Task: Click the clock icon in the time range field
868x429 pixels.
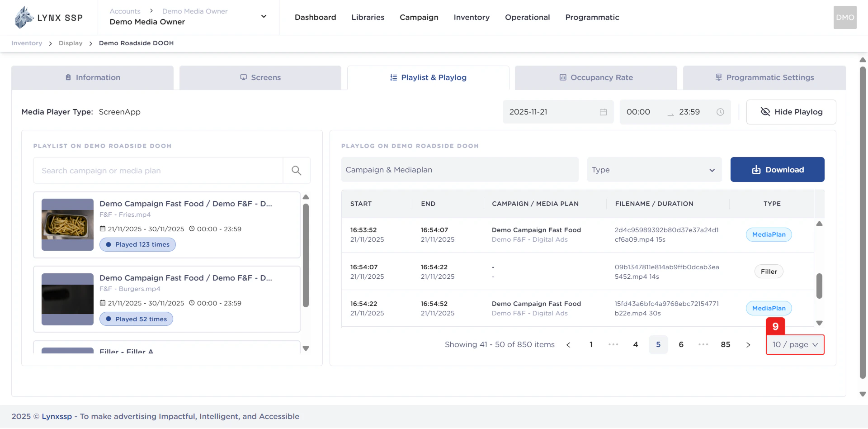Action: pyautogui.click(x=720, y=112)
